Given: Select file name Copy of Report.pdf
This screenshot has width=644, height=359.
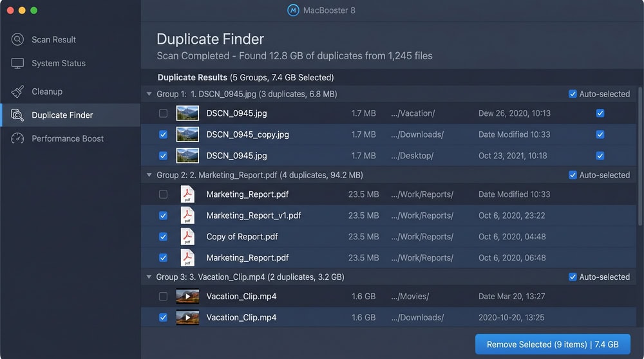Looking at the screenshot, I should (x=242, y=237).
